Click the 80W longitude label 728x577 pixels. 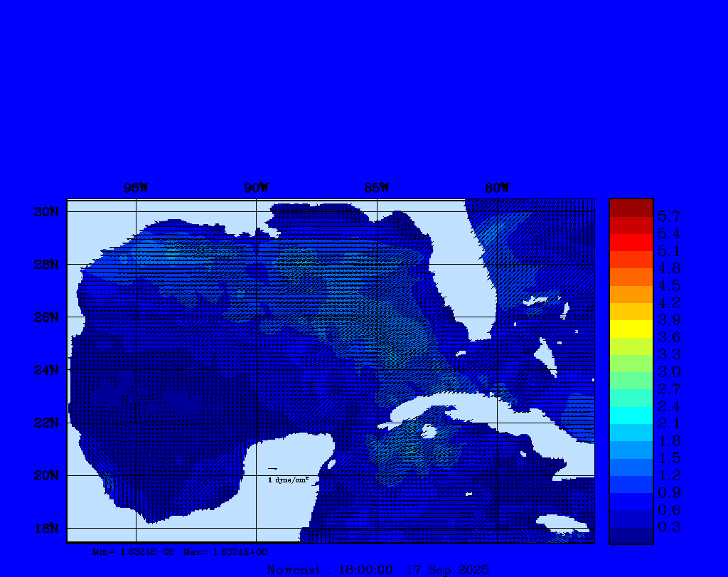497,188
